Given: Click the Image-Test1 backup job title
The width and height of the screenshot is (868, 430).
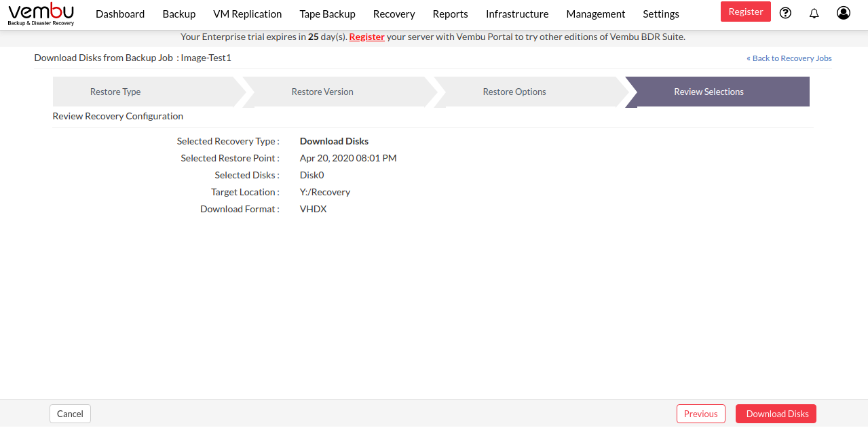Looking at the screenshot, I should [x=206, y=58].
